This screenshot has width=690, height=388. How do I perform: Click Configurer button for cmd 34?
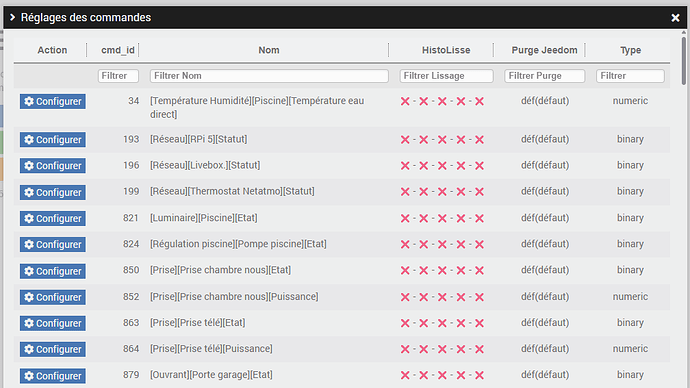coord(52,101)
